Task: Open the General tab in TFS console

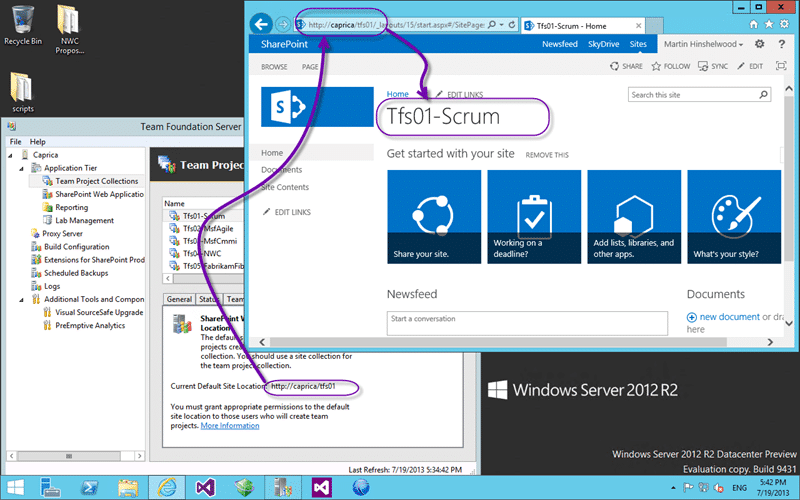Action: click(179, 299)
